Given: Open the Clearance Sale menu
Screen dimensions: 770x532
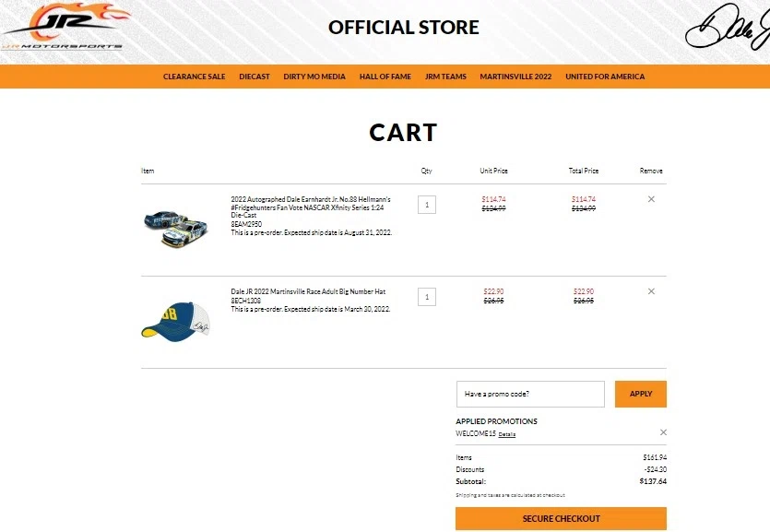Looking at the screenshot, I should (194, 77).
